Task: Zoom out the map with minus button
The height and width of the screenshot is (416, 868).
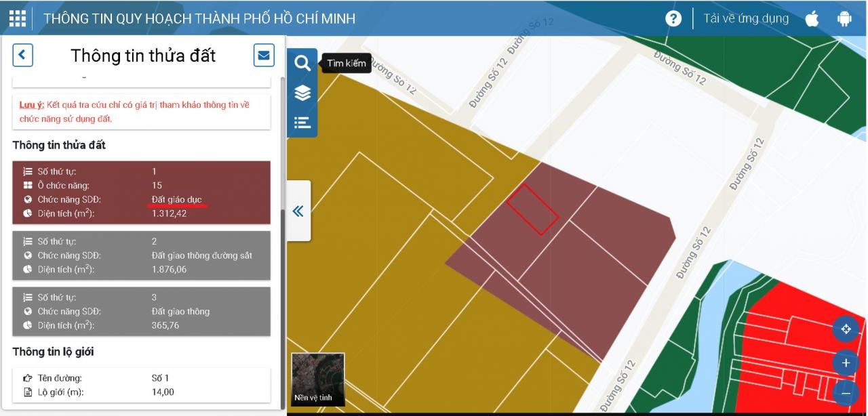Action: click(x=846, y=393)
